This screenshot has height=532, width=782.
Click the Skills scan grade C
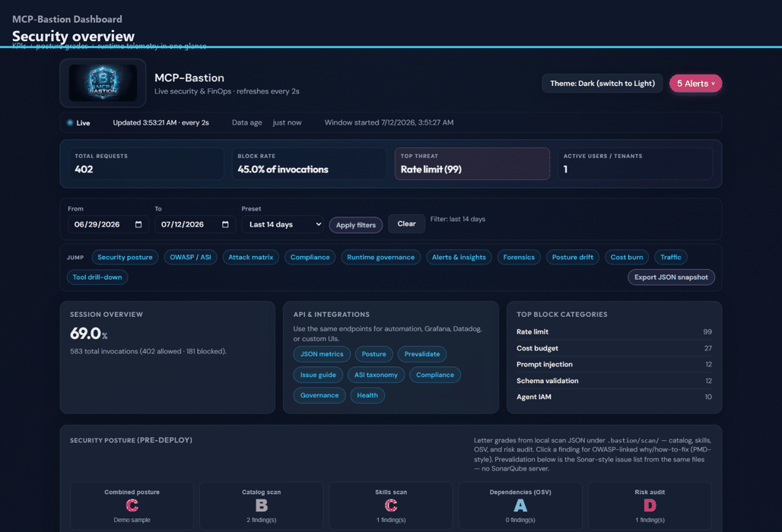pyautogui.click(x=391, y=505)
